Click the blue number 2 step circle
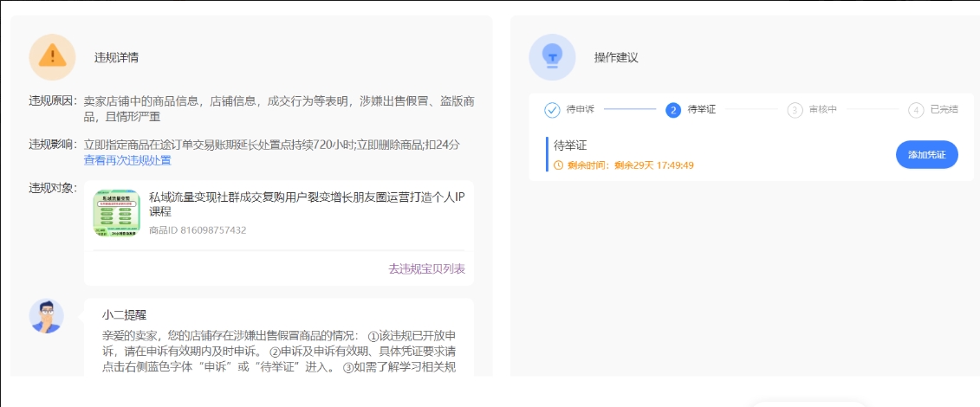 click(x=673, y=110)
